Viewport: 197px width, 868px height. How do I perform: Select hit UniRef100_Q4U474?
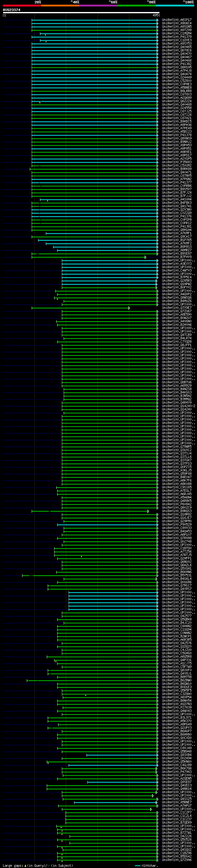pyautogui.click(x=177, y=74)
